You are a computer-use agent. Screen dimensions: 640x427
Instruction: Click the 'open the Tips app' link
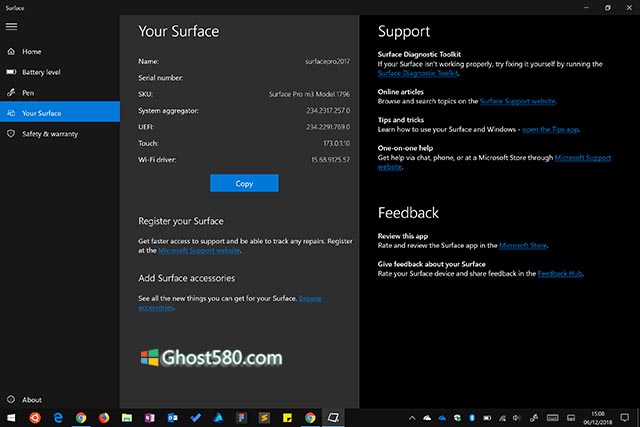pos(550,129)
